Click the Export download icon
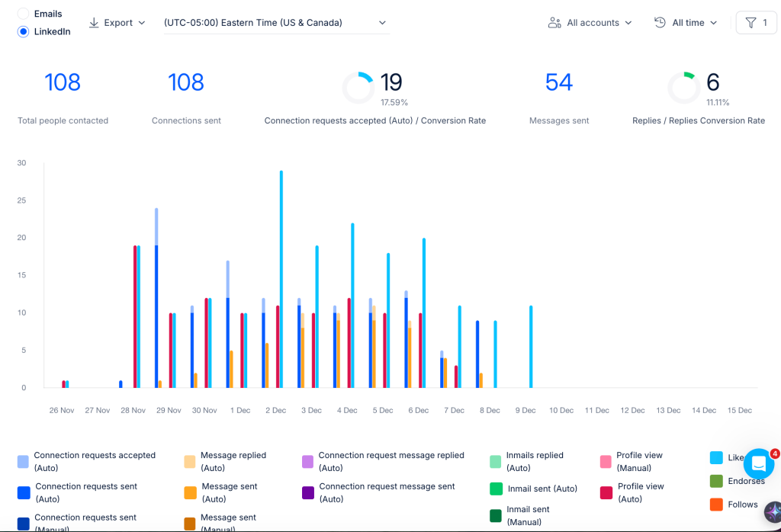Screen dimensions: 781x532 pyautogui.click(x=94, y=23)
